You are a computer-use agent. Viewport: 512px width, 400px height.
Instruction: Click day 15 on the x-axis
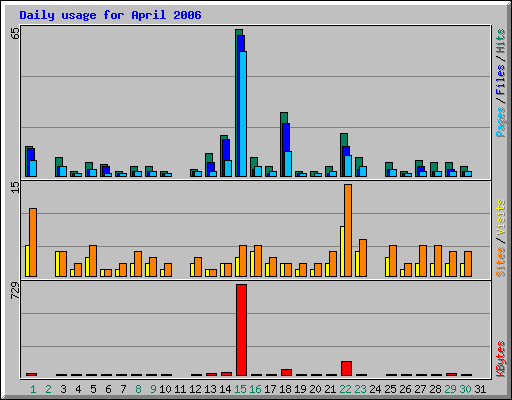point(240,389)
